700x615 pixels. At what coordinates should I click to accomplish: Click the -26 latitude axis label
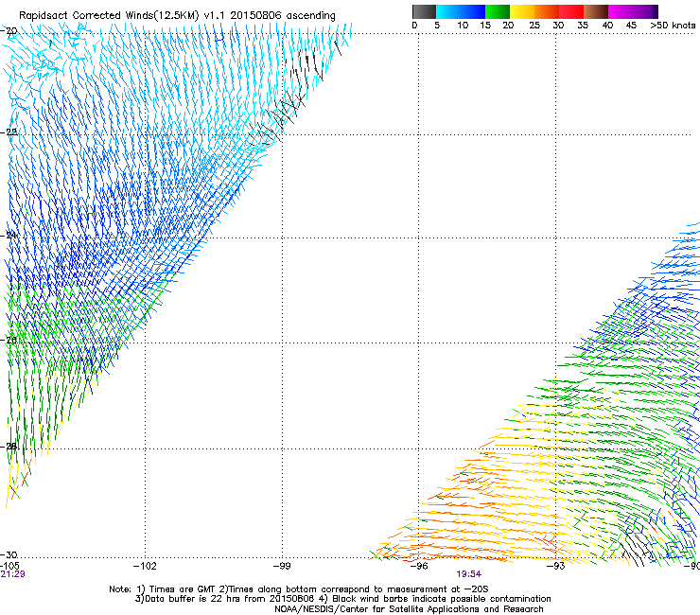tap(9, 341)
